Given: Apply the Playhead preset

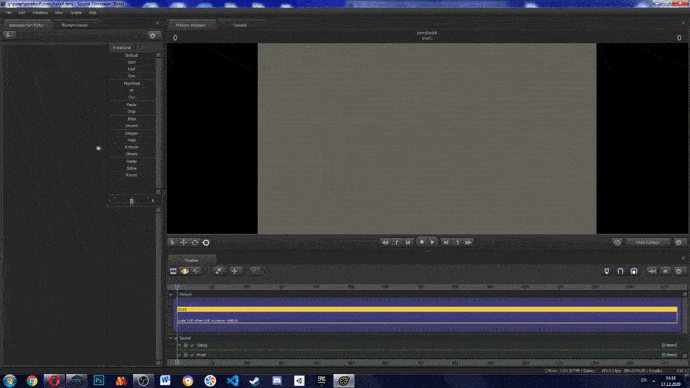Looking at the screenshot, I should (x=132, y=83).
